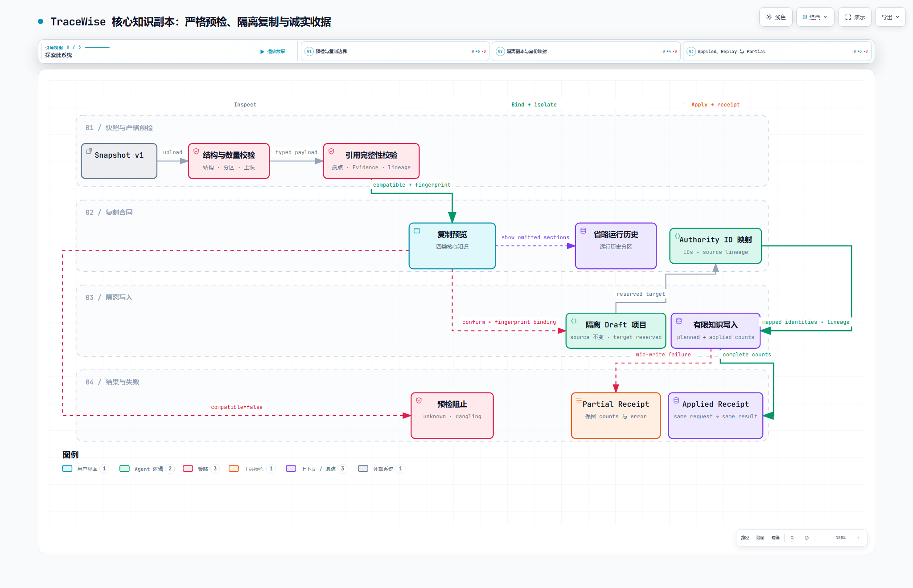Image resolution: width=913 pixels, height=588 pixels.
Task: Play the story with 播放故事
Action: tap(272, 52)
